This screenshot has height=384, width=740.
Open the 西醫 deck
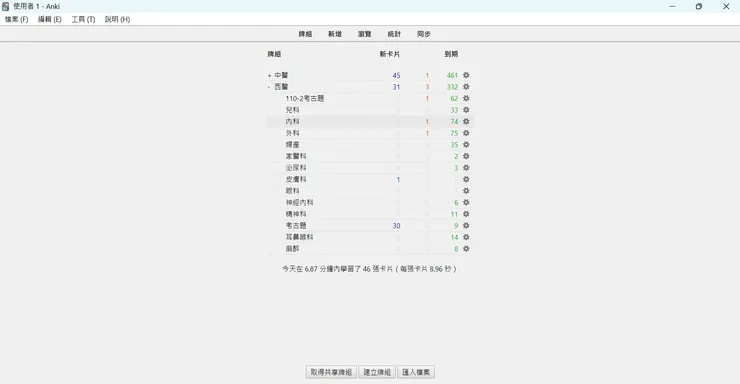(x=281, y=87)
